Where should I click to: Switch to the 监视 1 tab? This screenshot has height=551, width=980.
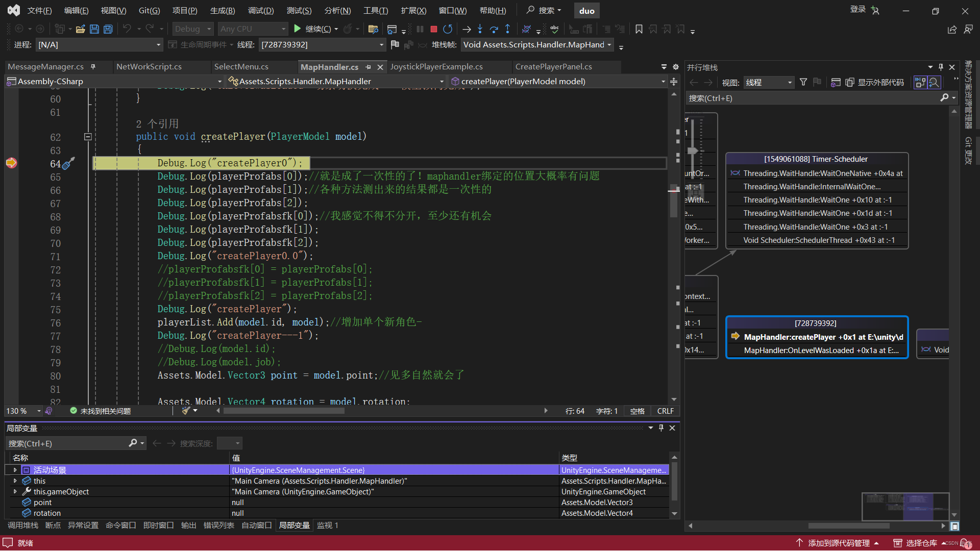[x=328, y=525]
